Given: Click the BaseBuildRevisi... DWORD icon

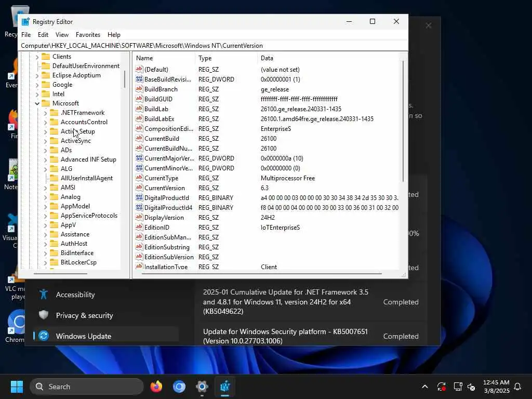Looking at the screenshot, I should click(x=139, y=79).
